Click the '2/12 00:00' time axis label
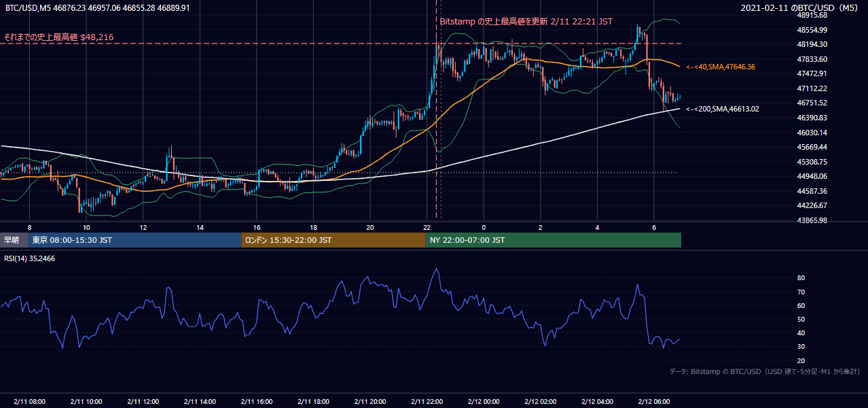Image resolution: width=868 pixels, height=408 pixels. pyautogui.click(x=484, y=401)
